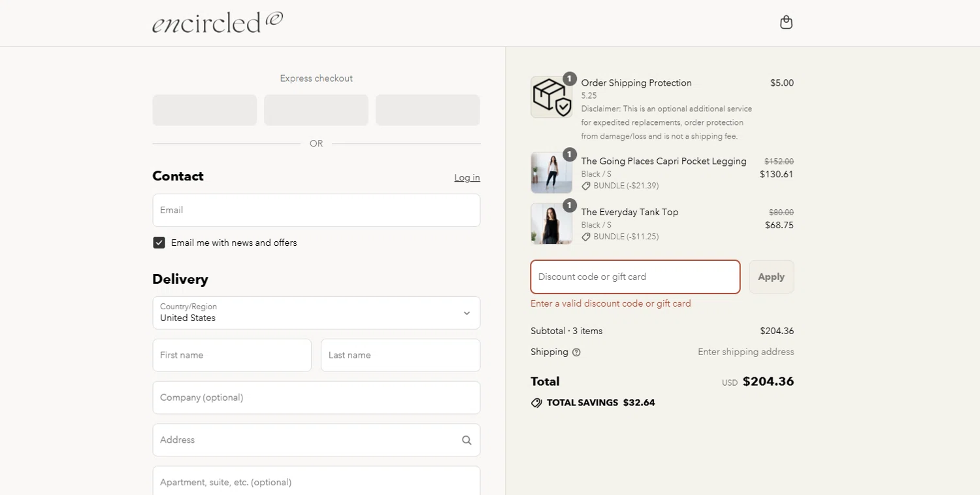The height and width of the screenshot is (495, 980).
Task: Select the middle express checkout button
Action: [x=316, y=110]
